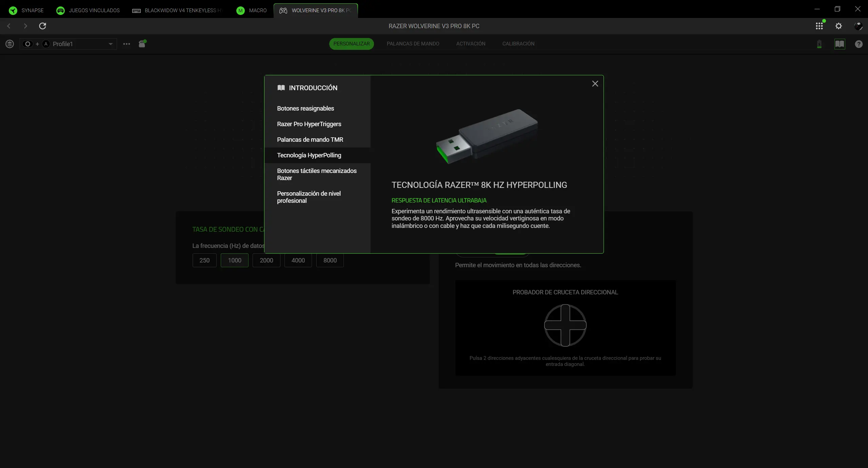Open the introduction guide book icon
Viewport: 868px width, 468px height.
point(840,44)
